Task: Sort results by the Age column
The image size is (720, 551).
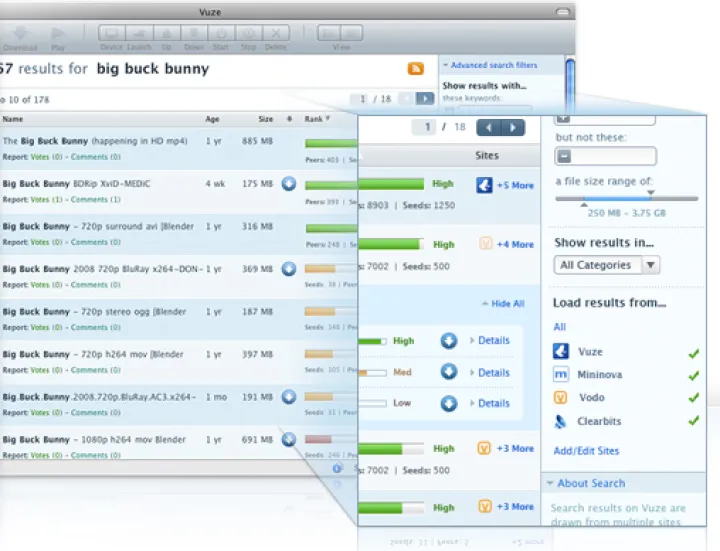Action: click(x=212, y=119)
